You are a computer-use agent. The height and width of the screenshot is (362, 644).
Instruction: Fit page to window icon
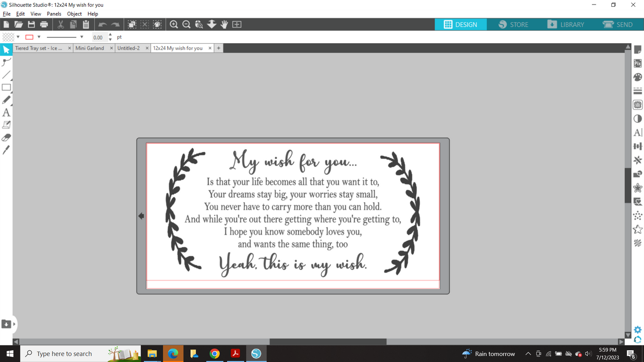tap(237, 24)
